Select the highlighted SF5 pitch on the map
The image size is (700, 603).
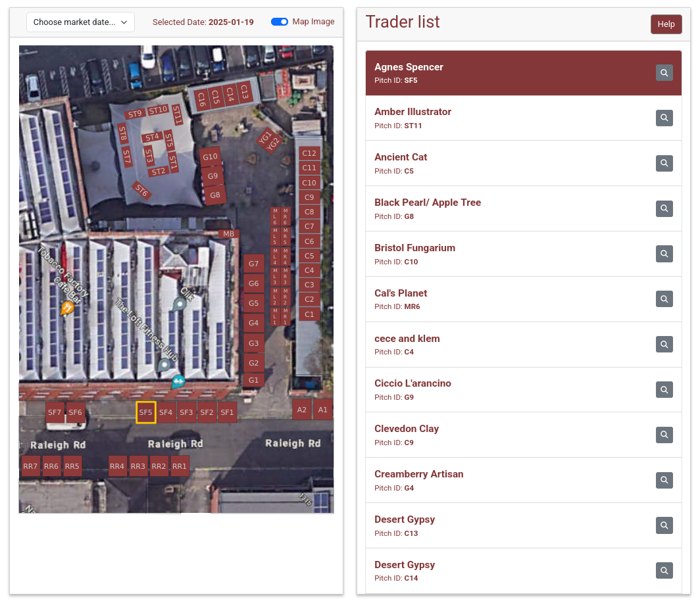tap(145, 412)
